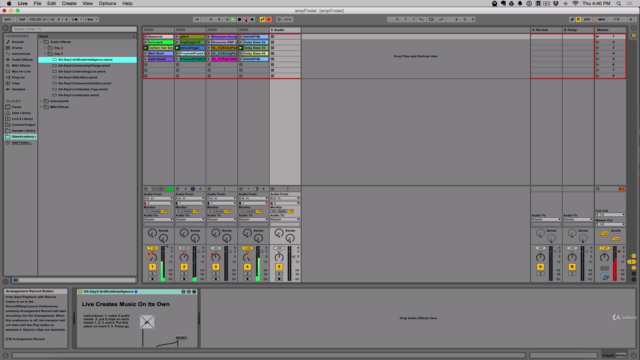Viewport: 640px width, 360px height.
Task: Toggle track 2 activator button
Action: coord(184,267)
